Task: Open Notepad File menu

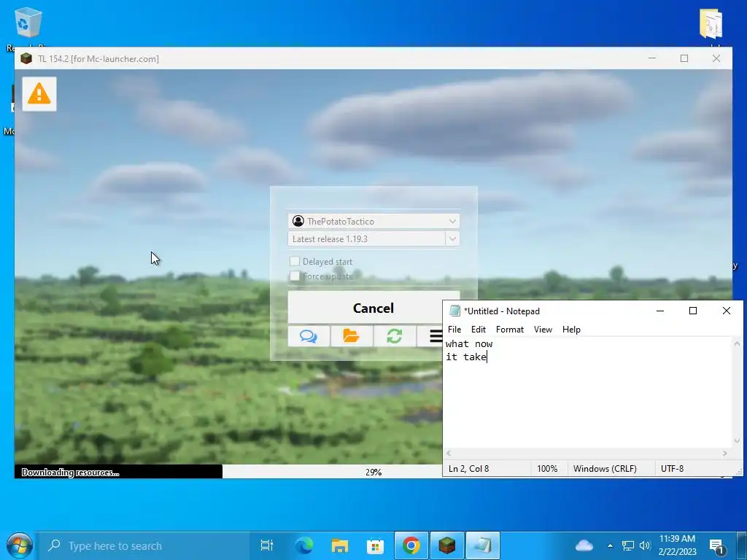Action: [x=454, y=330]
